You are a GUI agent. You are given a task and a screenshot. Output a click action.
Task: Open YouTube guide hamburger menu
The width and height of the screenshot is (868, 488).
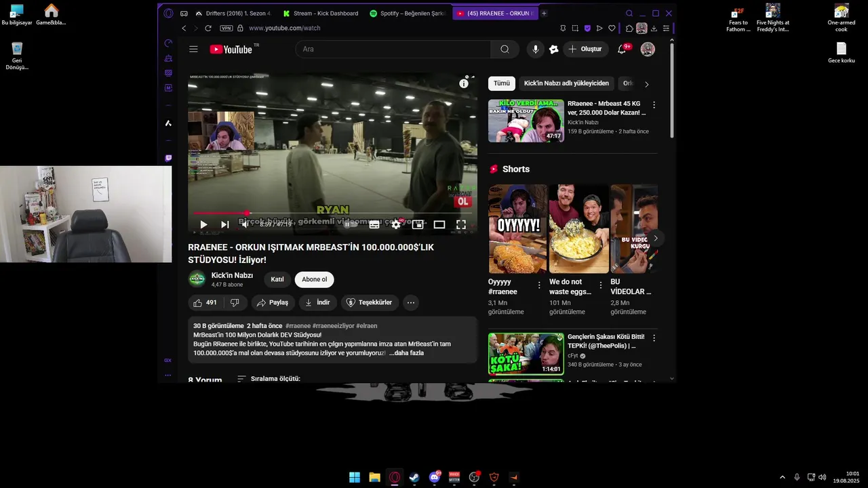(x=194, y=49)
